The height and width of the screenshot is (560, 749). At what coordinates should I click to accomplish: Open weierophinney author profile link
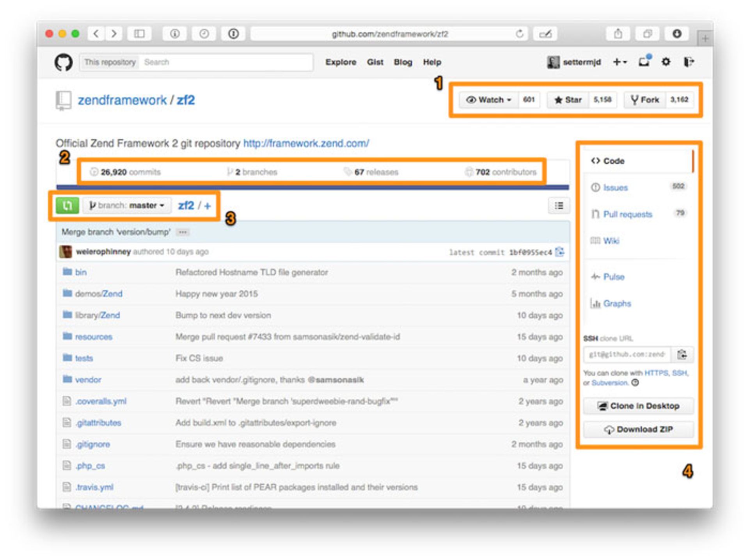point(103,252)
